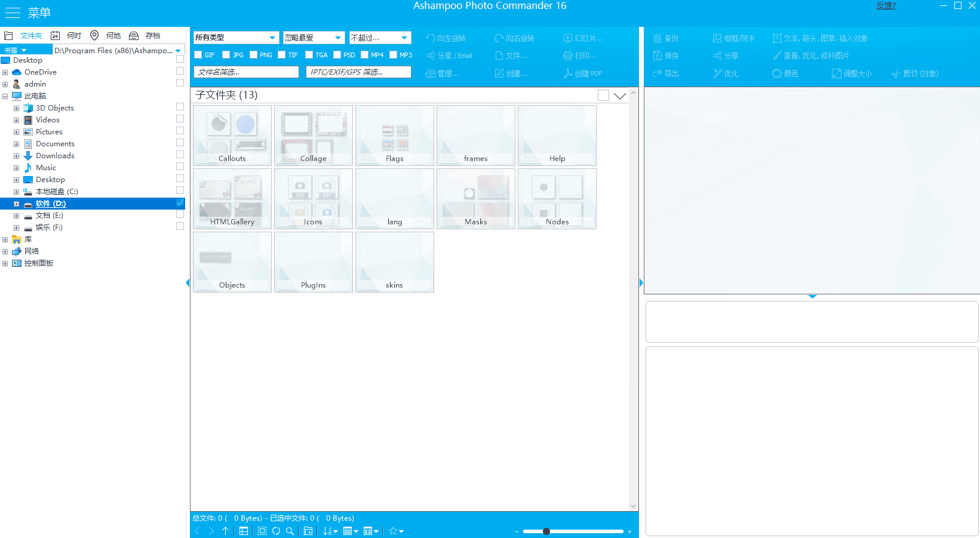Click the 剪切 (对象) cut object tool
The height and width of the screenshot is (538, 980).
coord(915,73)
